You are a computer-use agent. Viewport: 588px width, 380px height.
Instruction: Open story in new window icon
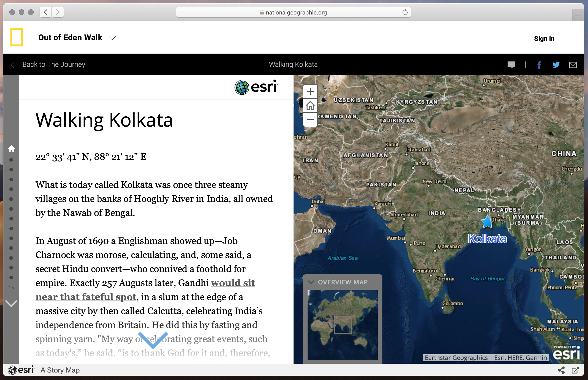pos(575,370)
